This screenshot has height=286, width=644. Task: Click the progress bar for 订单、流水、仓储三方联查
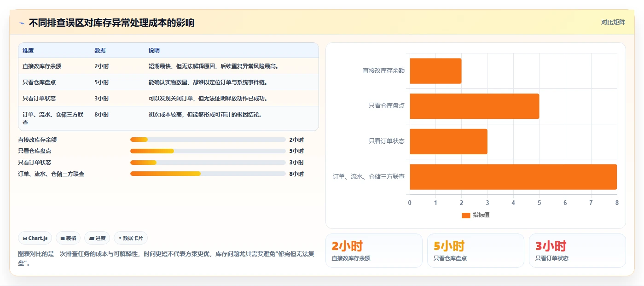[x=208, y=174]
